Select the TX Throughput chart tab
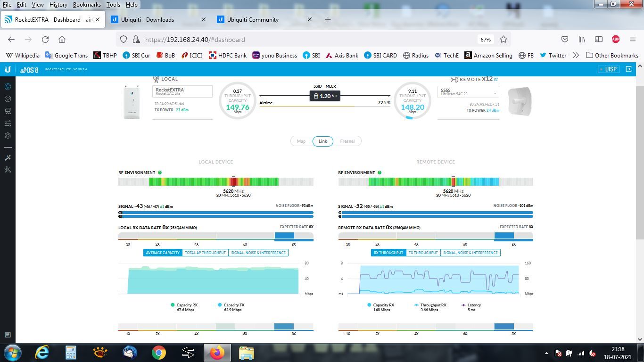This screenshot has width=644, height=362. click(x=423, y=253)
